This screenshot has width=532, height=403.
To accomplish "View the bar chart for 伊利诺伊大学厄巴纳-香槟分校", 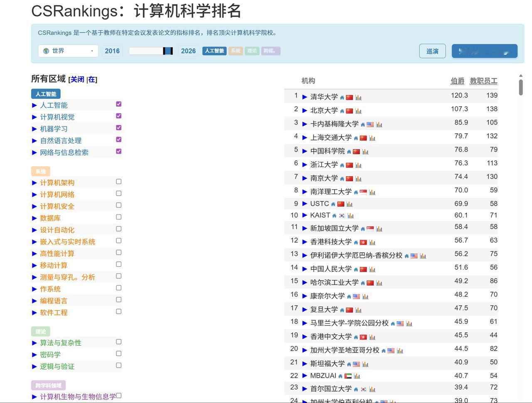I will [423, 256].
